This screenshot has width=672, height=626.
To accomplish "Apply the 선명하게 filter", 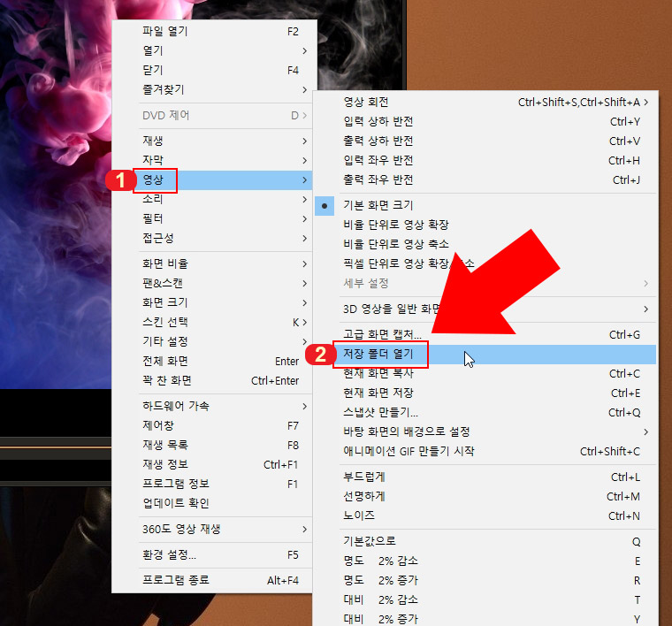I will point(485,497).
